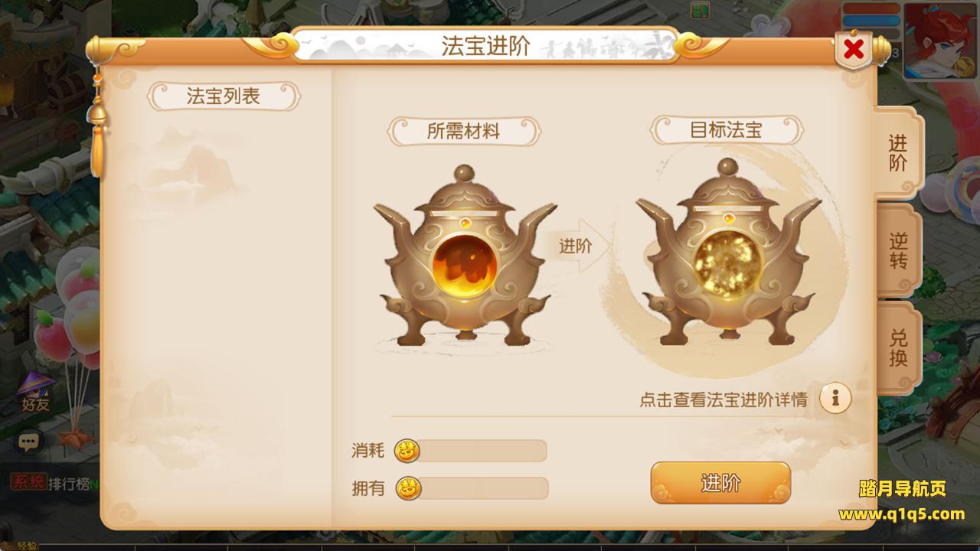Click the info icon for advancement details
Image resolution: width=980 pixels, height=551 pixels.
tap(835, 398)
